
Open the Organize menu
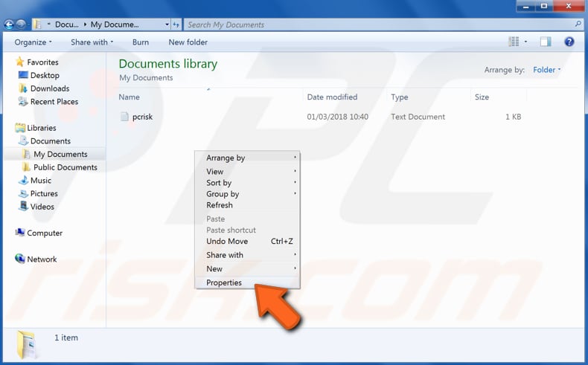33,42
